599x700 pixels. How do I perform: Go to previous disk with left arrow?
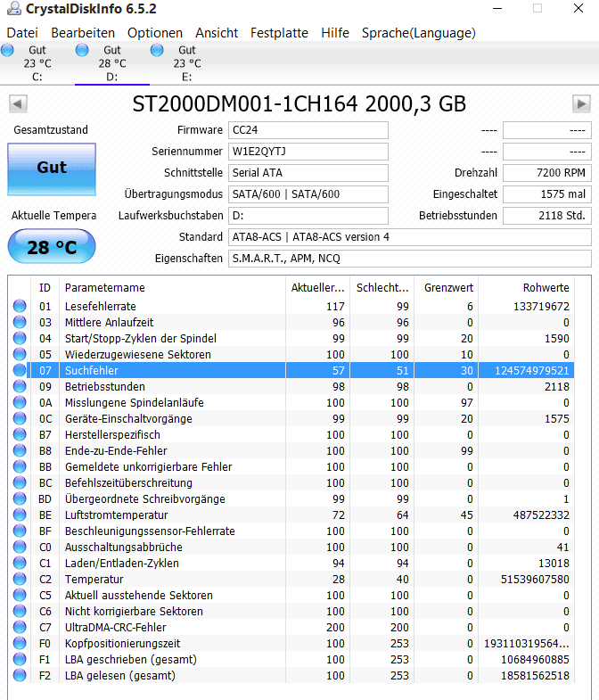(x=18, y=104)
